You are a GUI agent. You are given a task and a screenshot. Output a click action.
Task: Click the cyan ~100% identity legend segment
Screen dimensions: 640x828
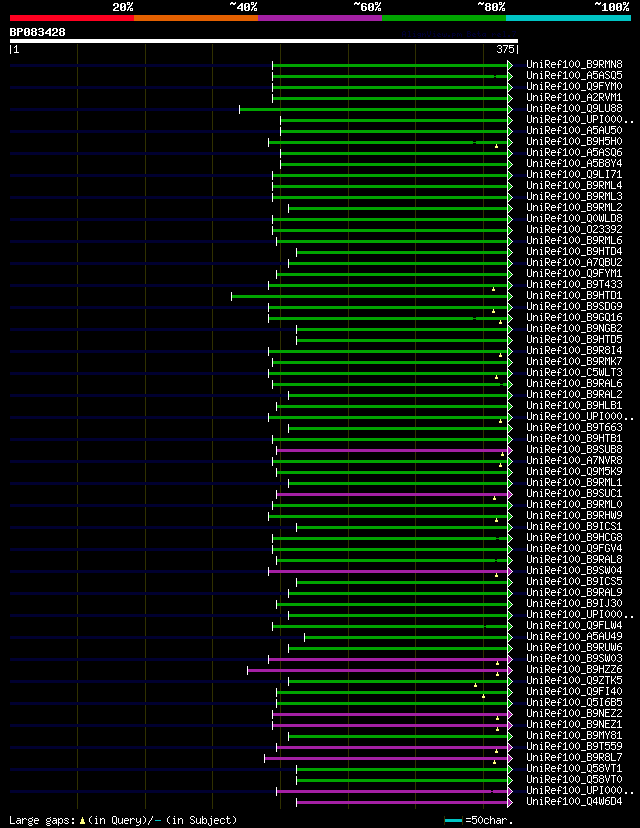click(x=568, y=18)
